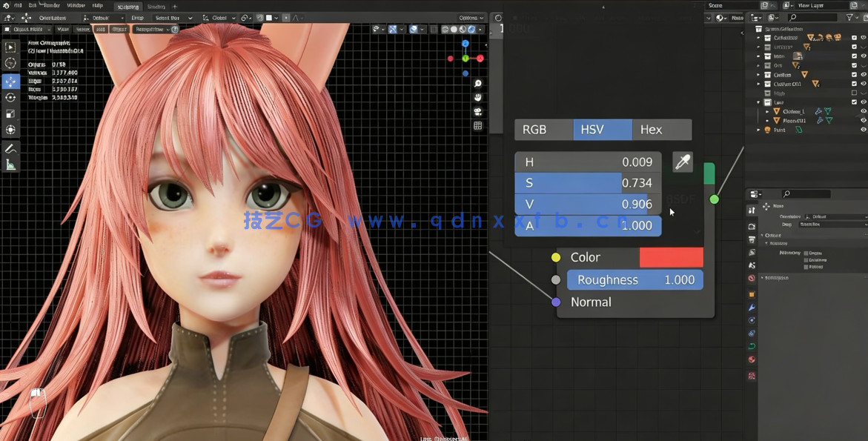Switch the color picker to Hex mode
Screen dimensions: 868x441
(651, 129)
